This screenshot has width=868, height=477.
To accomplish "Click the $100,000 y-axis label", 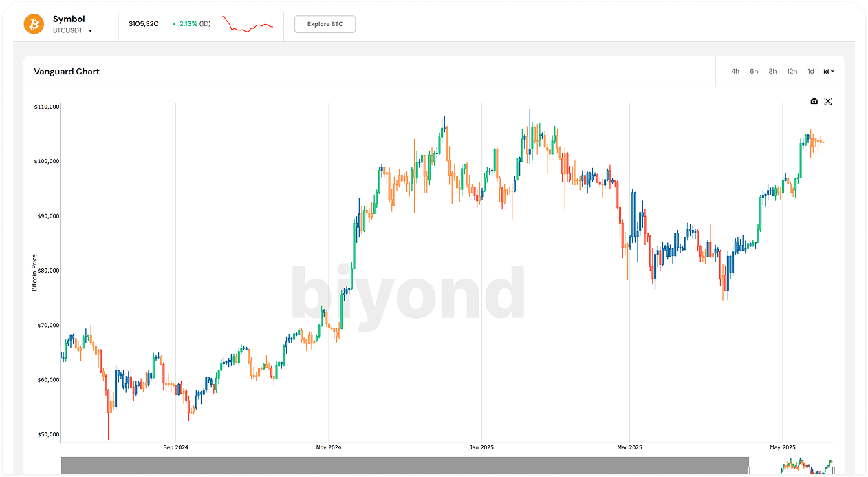I will [x=46, y=161].
